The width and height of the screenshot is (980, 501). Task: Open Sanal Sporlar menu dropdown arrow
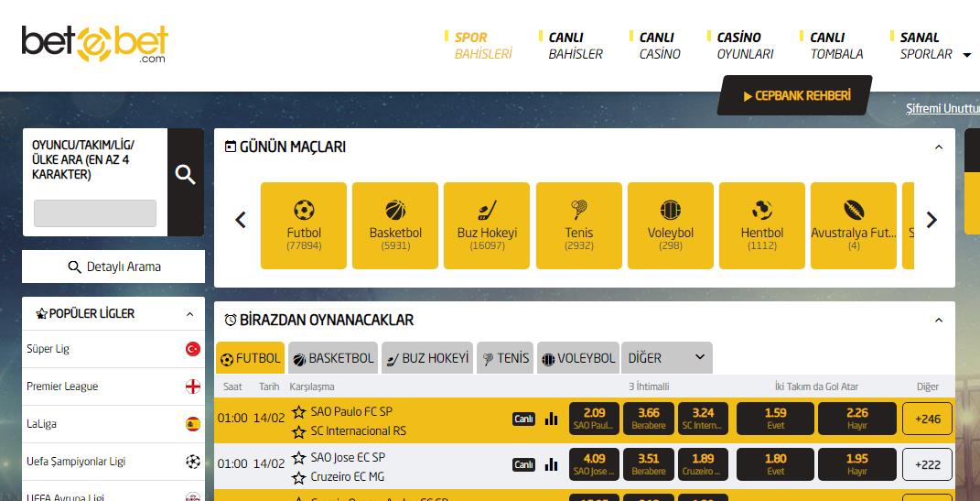pyautogui.click(x=968, y=55)
